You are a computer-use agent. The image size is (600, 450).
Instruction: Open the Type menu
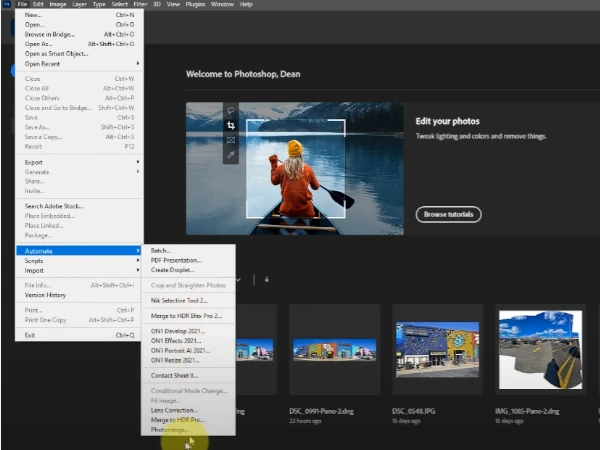pyautogui.click(x=99, y=4)
